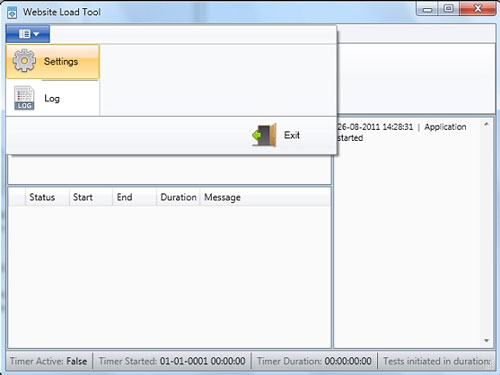
Task: Sort results by the Duration column
Action: click(x=178, y=197)
